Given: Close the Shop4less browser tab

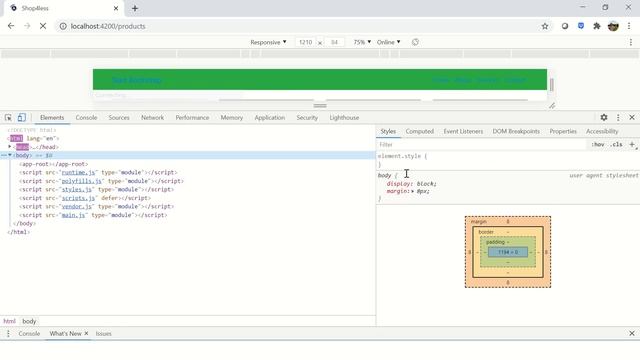Looking at the screenshot, I should (116, 8).
